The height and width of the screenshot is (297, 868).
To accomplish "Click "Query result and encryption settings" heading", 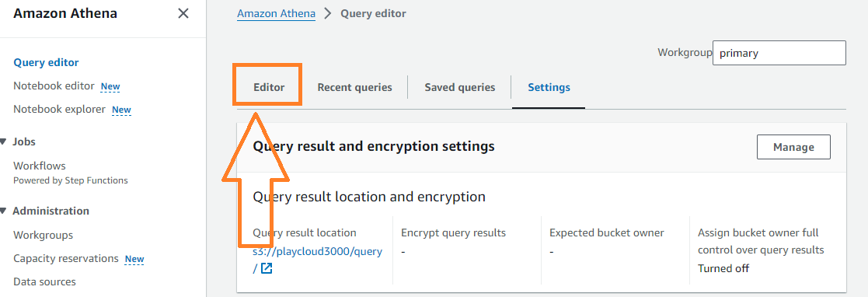I will 373,146.
